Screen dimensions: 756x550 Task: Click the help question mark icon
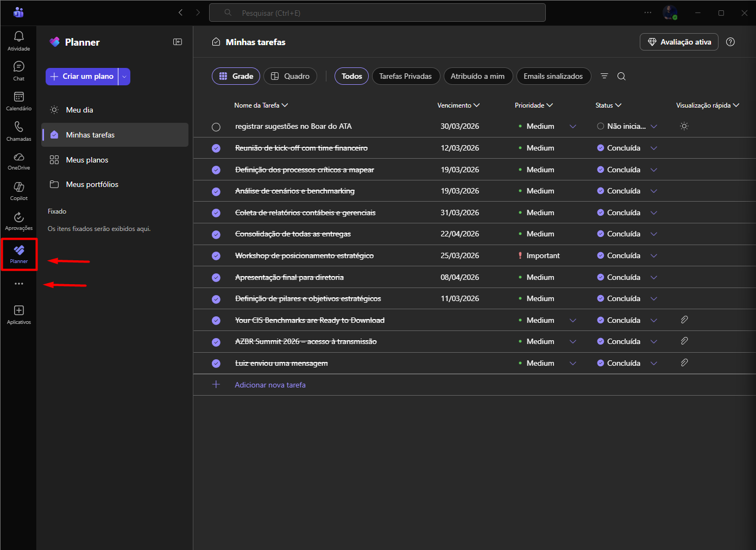tap(730, 42)
